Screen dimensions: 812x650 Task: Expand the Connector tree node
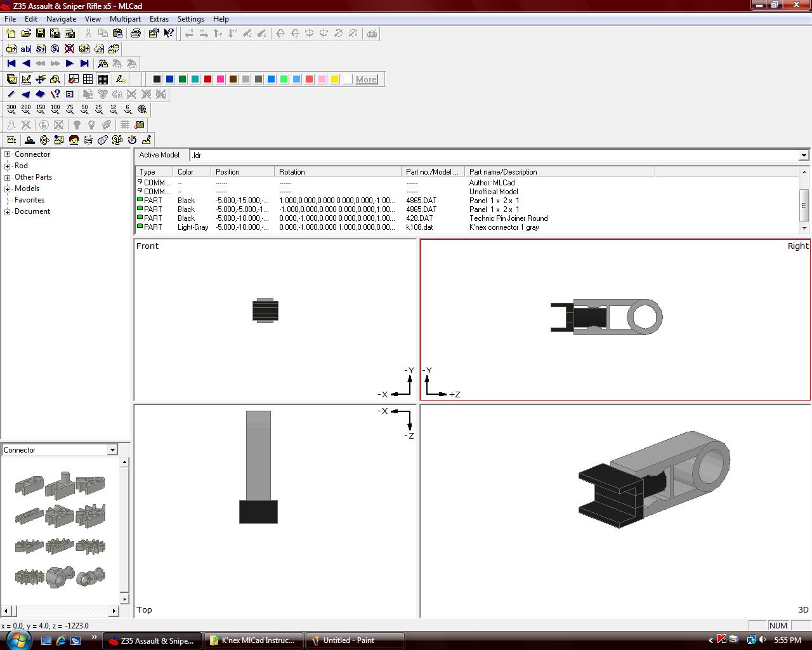[x=8, y=154]
